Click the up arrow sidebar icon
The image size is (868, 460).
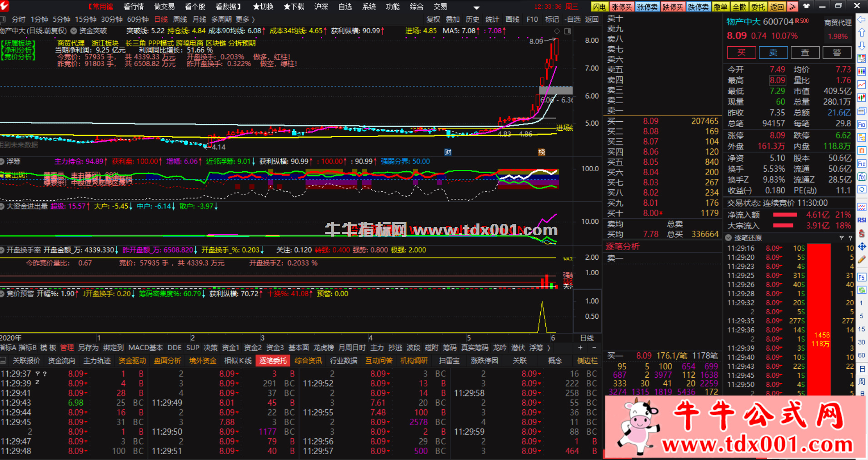[861, 33]
